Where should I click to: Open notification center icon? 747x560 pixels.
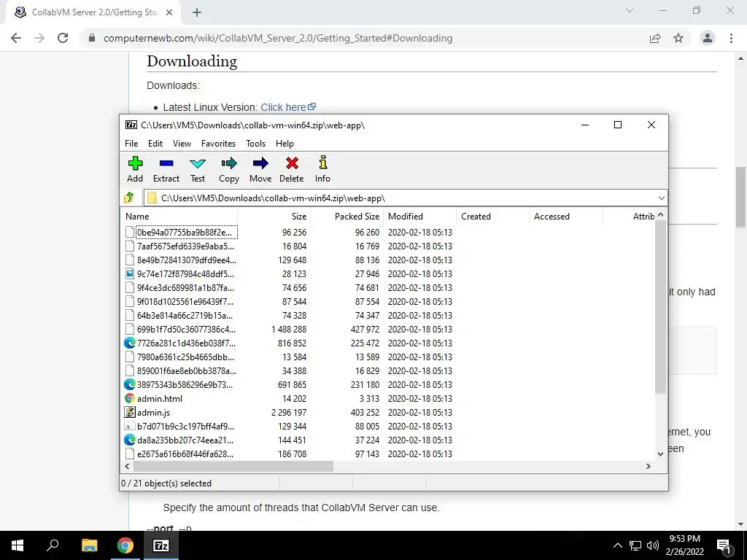(x=724, y=545)
